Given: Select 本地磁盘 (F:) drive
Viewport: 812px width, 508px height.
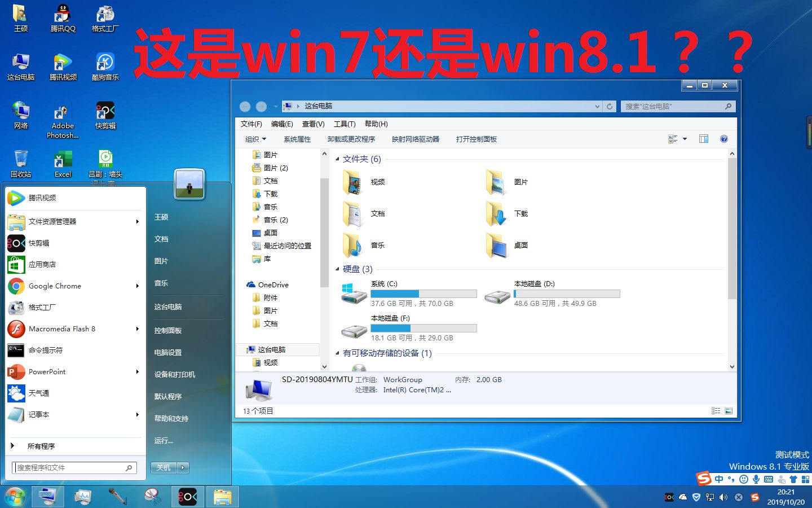Looking at the screenshot, I should pos(409,328).
